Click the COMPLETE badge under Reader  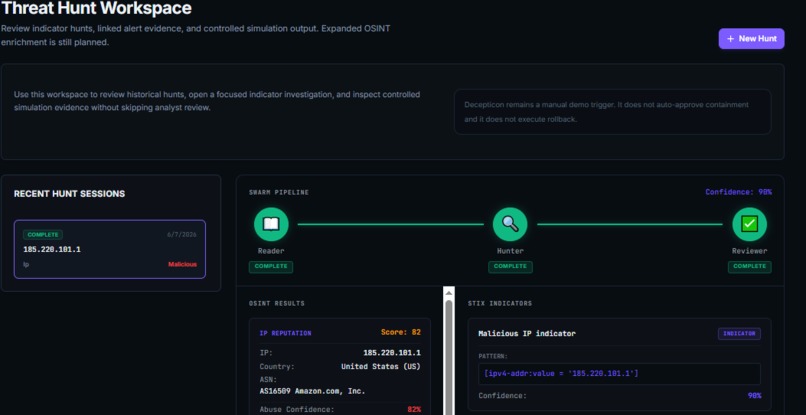[x=271, y=266]
